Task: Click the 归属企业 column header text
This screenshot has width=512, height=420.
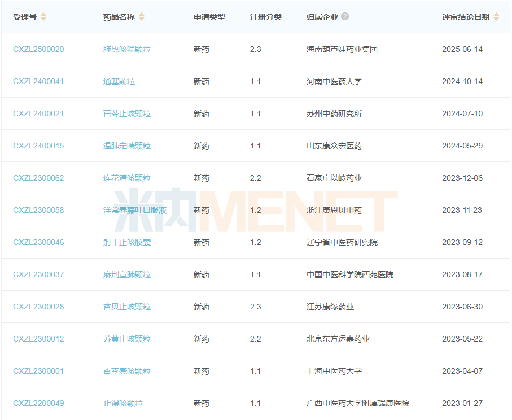Action: 322,17
